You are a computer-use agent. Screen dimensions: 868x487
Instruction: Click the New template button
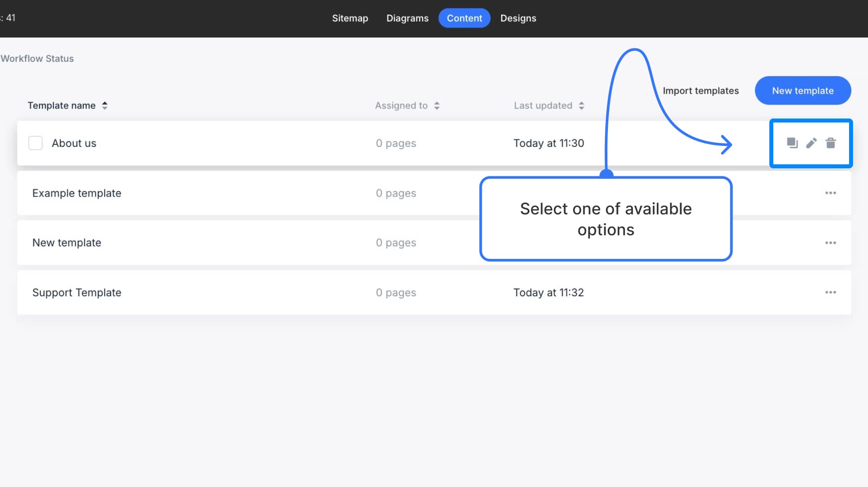(x=803, y=91)
